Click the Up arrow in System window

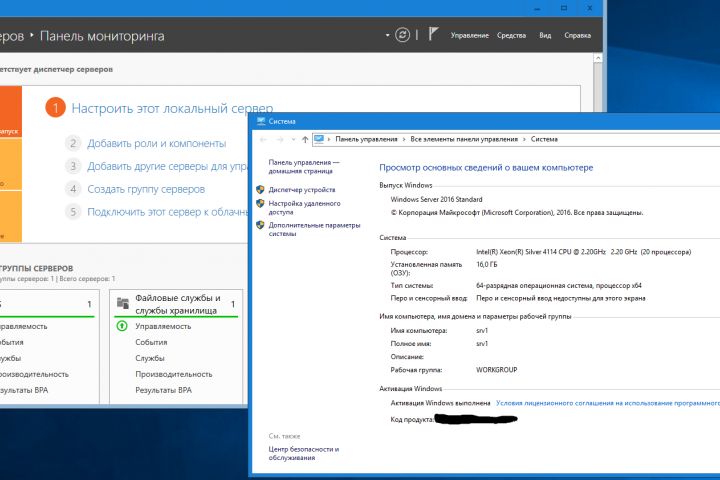point(305,139)
